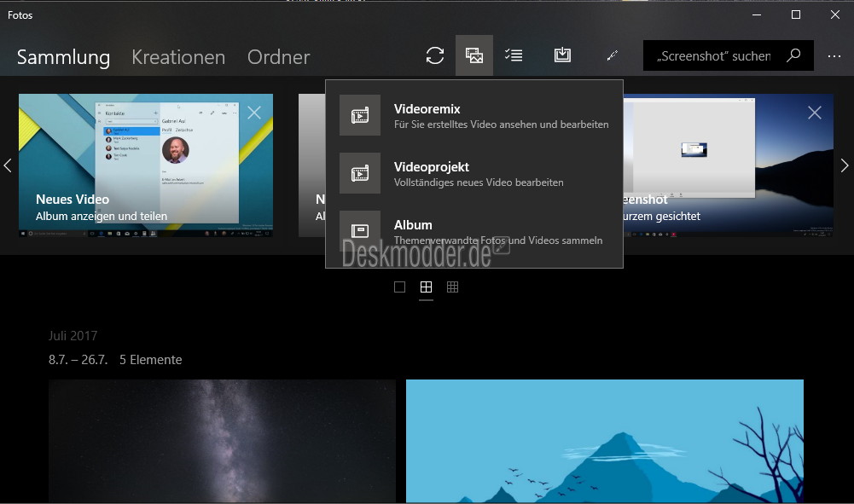The width and height of the screenshot is (854, 504).
Task: Click the Album icon tile
Action: pos(360,231)
